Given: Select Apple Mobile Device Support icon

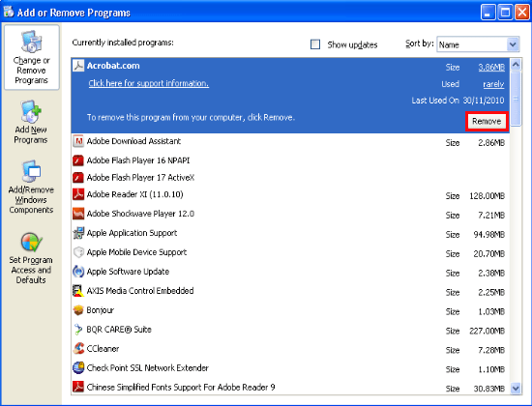Looking at the screenshot, I should coord(78,252).
